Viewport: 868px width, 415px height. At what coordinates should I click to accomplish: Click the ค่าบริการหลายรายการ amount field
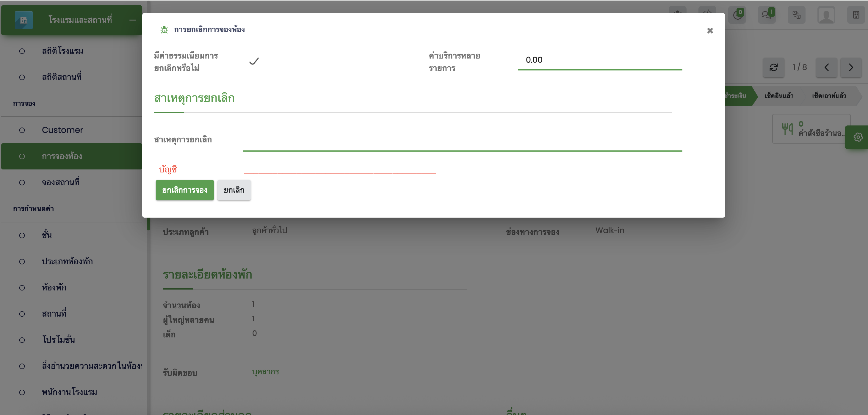600,60
